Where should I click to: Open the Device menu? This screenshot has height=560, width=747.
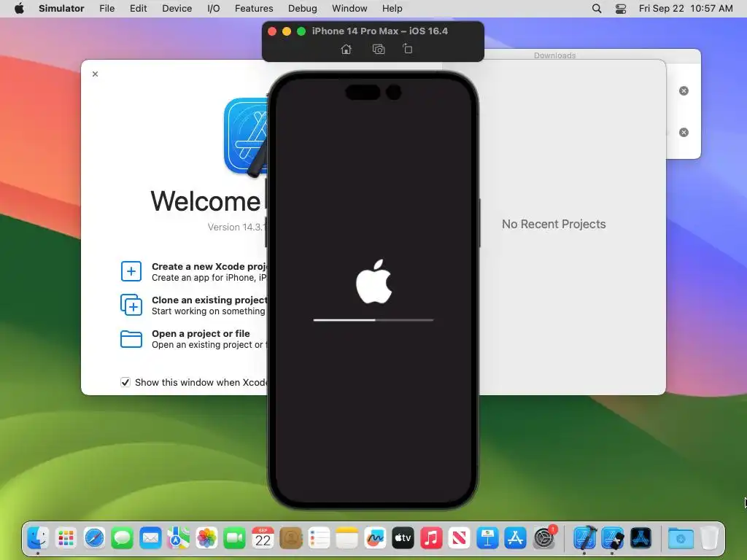[x=177, y=8]
